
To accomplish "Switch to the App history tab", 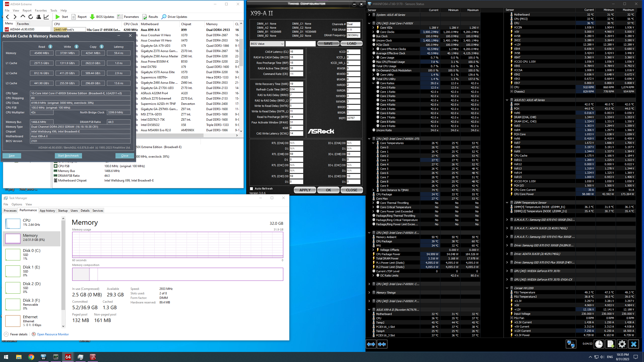I will coord(47,211).
